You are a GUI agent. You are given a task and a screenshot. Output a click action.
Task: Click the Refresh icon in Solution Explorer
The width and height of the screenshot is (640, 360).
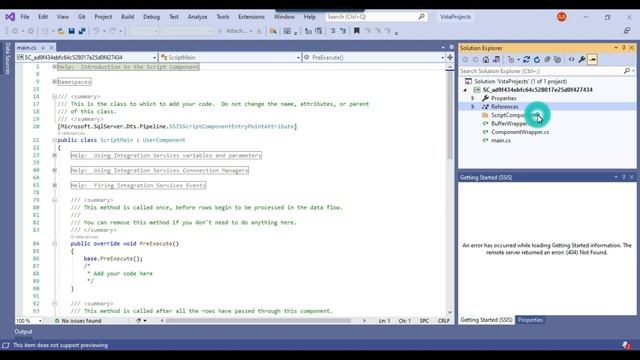click(x=537, y=60)
